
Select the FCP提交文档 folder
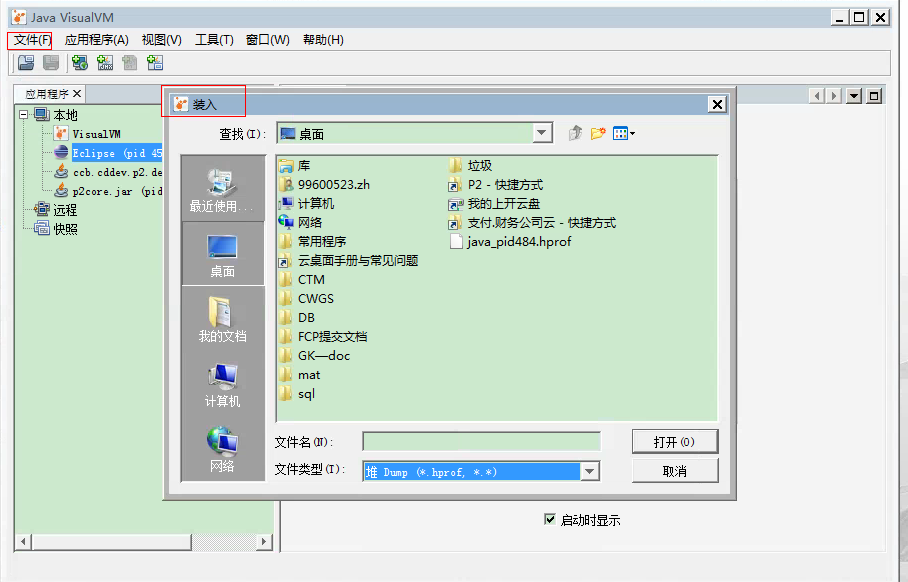[323, 336]
